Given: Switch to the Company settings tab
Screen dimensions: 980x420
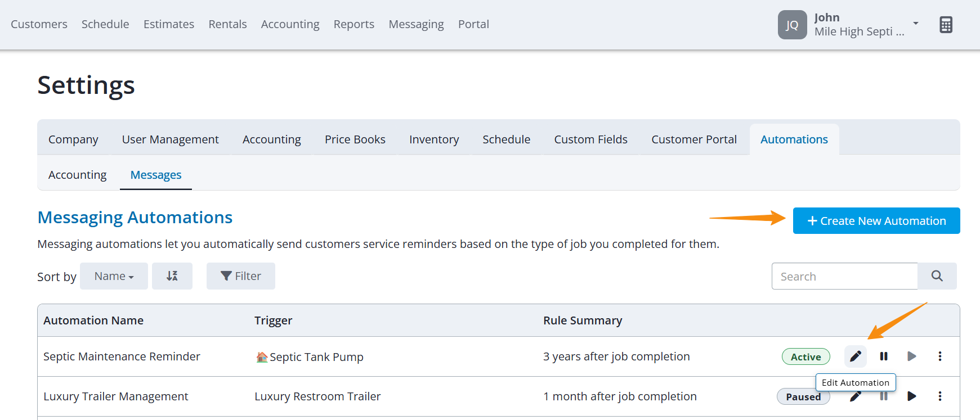Looking at the screenshot, I should [x=73, y=139].
